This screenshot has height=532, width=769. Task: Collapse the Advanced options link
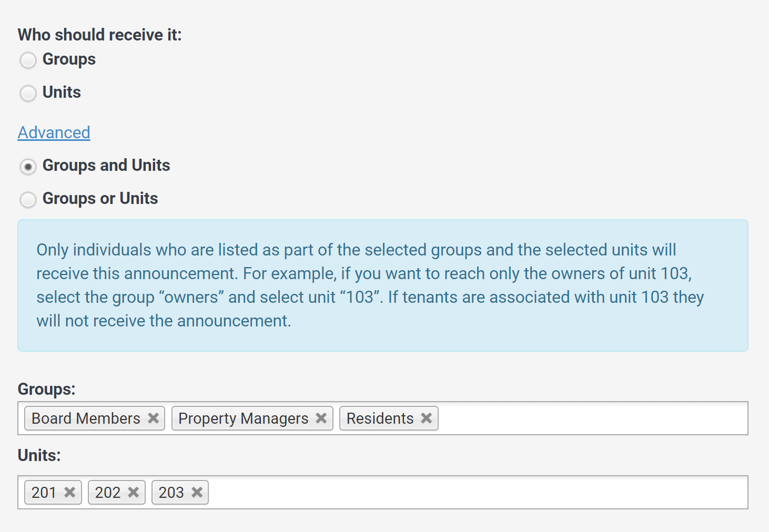click(x=54, y=132)
